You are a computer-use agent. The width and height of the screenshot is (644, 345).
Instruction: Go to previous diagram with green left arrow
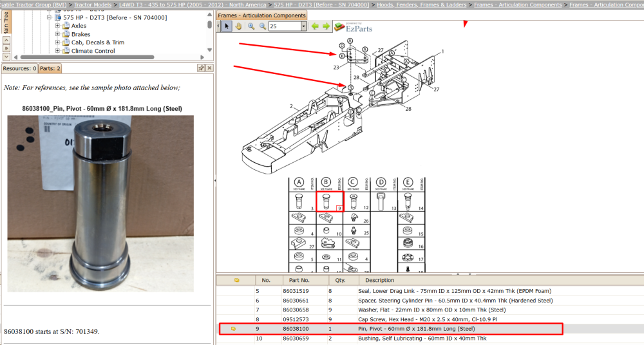pos(315,26)
